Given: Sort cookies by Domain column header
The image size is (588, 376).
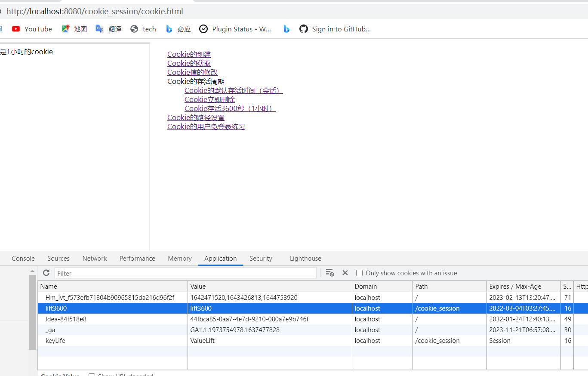Looking at the screenshot, I should point(382,287).
